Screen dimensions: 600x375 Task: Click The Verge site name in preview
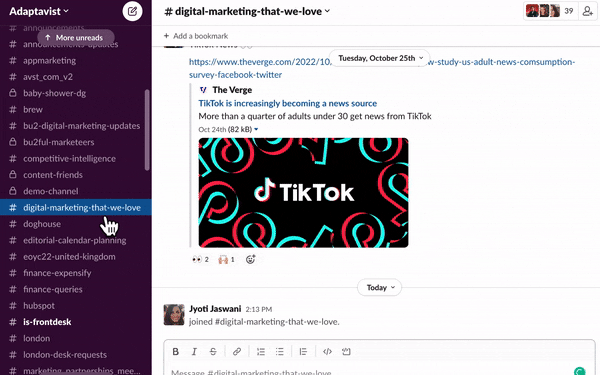(x=232, y=90)
